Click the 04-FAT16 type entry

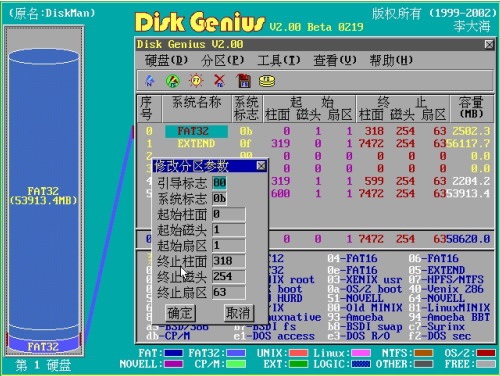coord(352,258)
